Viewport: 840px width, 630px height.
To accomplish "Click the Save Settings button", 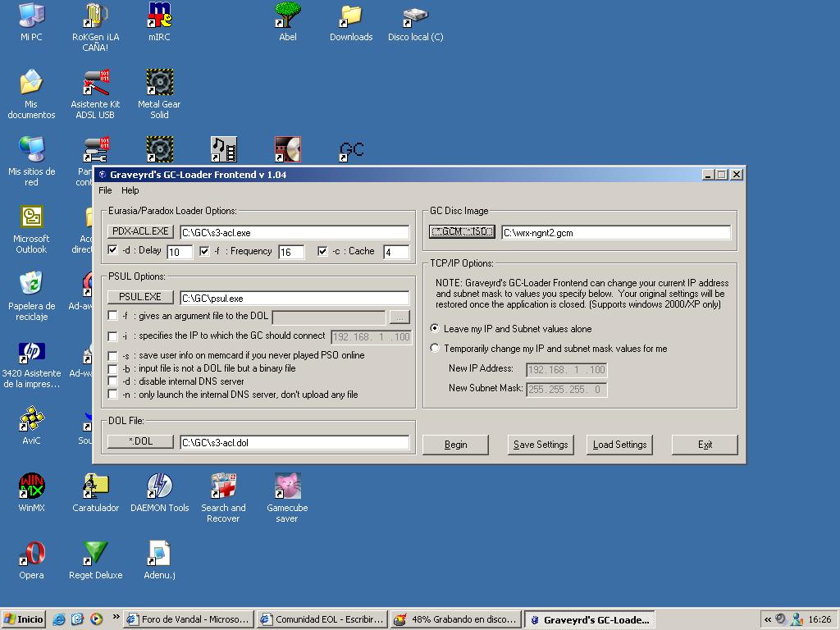I will click(x=540, y=445).
